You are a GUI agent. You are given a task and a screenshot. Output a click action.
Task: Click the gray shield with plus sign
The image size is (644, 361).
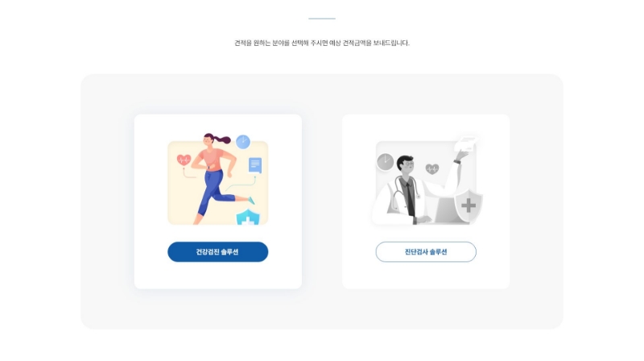pyautogui.click(x=469, y=205)
